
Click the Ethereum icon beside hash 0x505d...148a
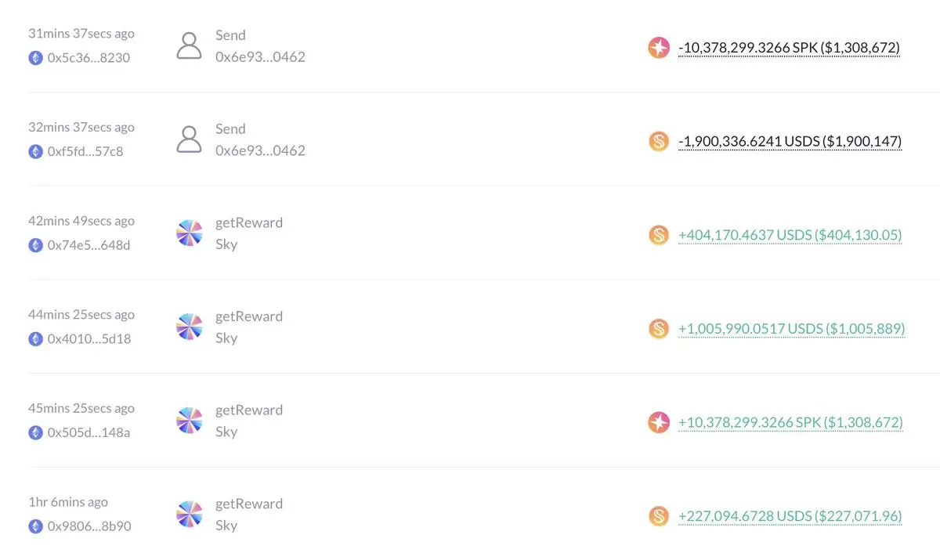pyautogui.click(x=35, y=432)
